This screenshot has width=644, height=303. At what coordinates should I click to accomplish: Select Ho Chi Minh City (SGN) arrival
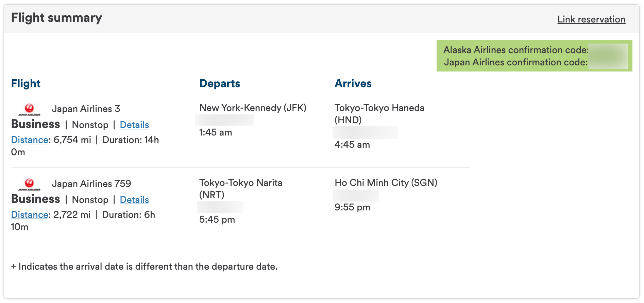(x=386, y=183)
